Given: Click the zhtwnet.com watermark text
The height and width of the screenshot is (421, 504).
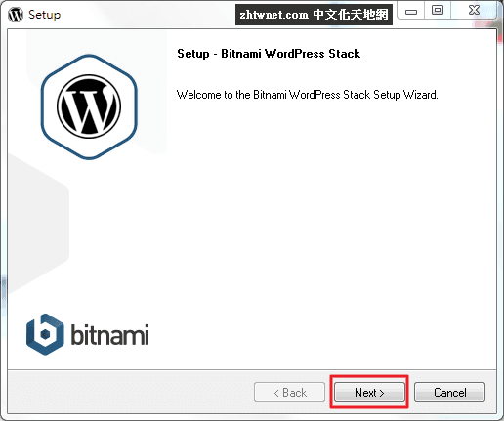Looking at the screenshot, I should click(x=273, y=15).
